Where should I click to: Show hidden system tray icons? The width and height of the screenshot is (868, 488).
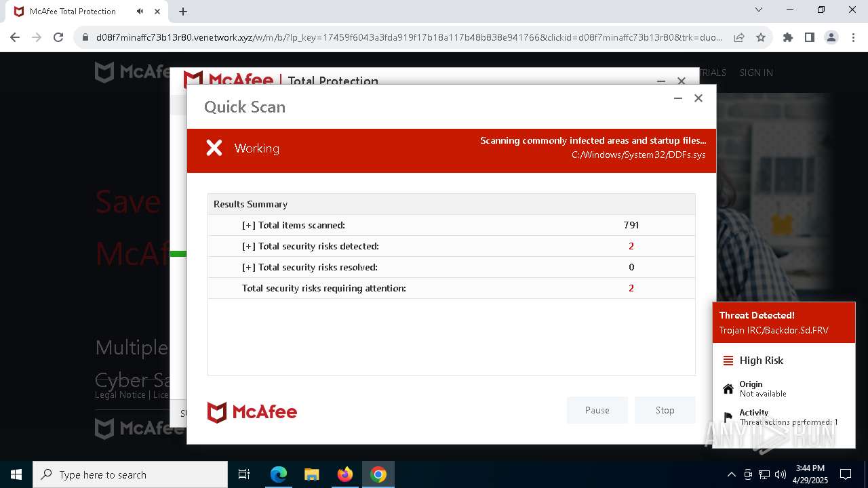(x=731, y=474)
